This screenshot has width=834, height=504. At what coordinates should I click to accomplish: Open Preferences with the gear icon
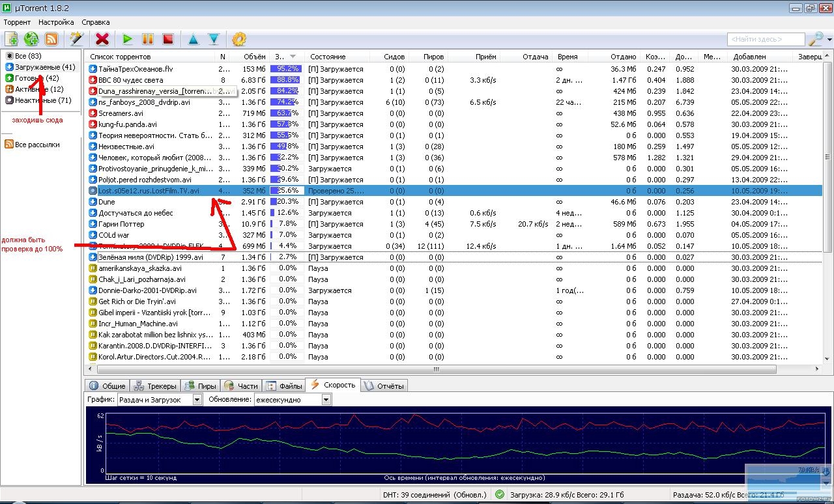coord(239,39)
